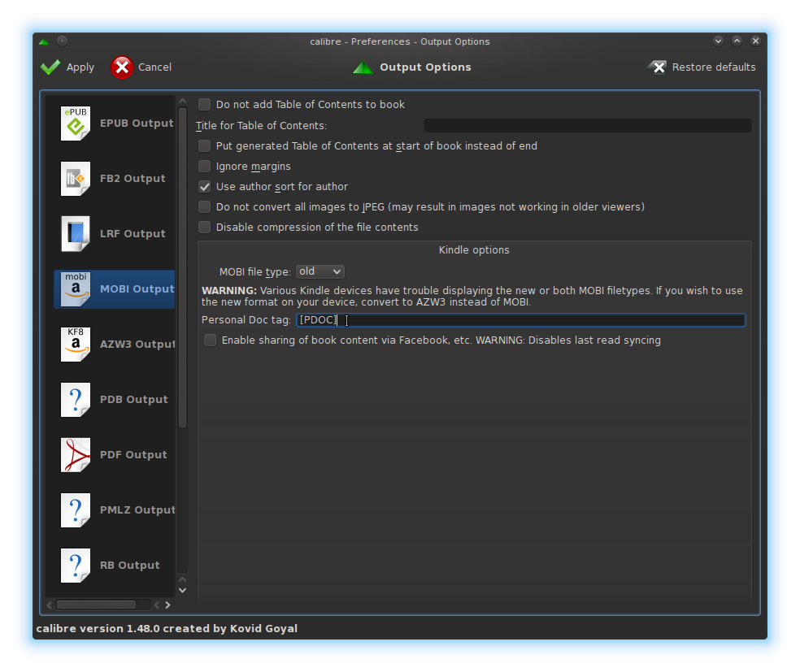Select the FB2 Output icon
800x672 pixels.
click(x=76, y=179)
